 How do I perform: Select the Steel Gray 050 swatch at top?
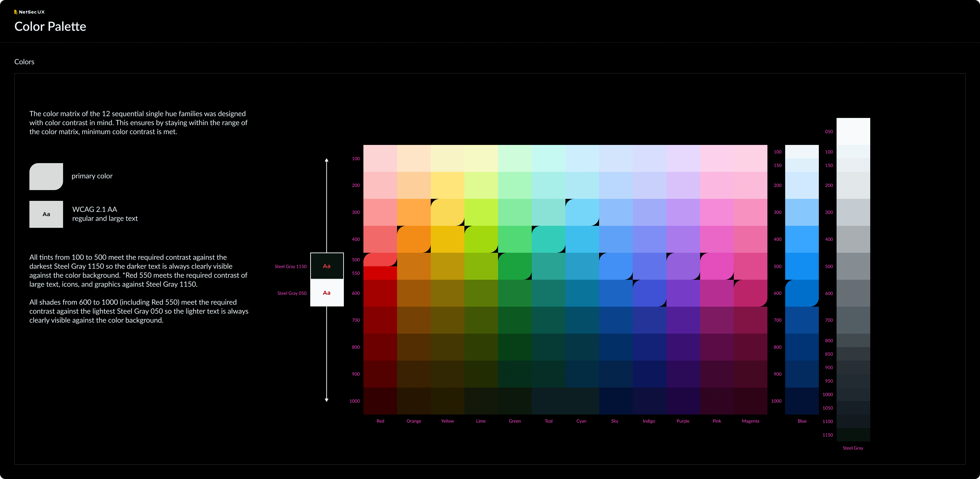coord(853,131)
